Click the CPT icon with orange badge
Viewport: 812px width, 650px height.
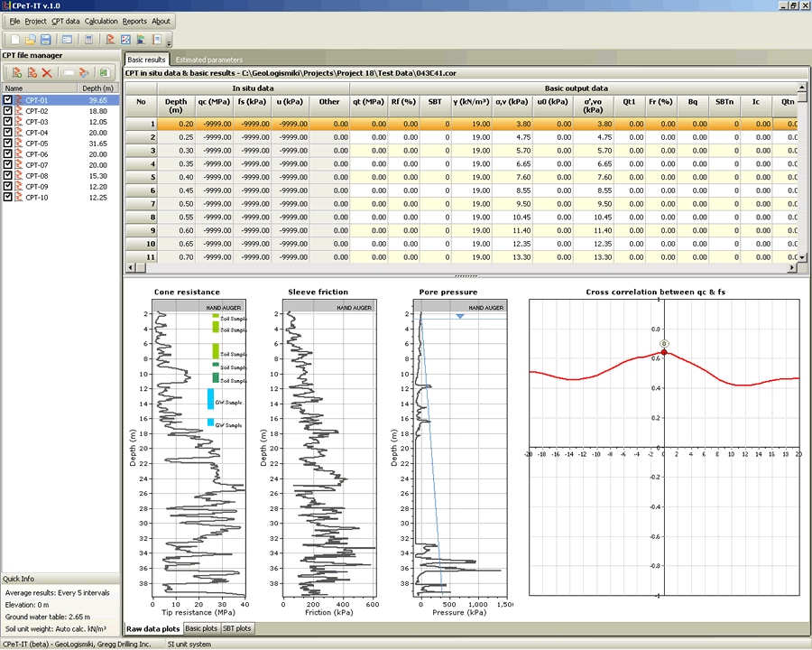(32, 72)
